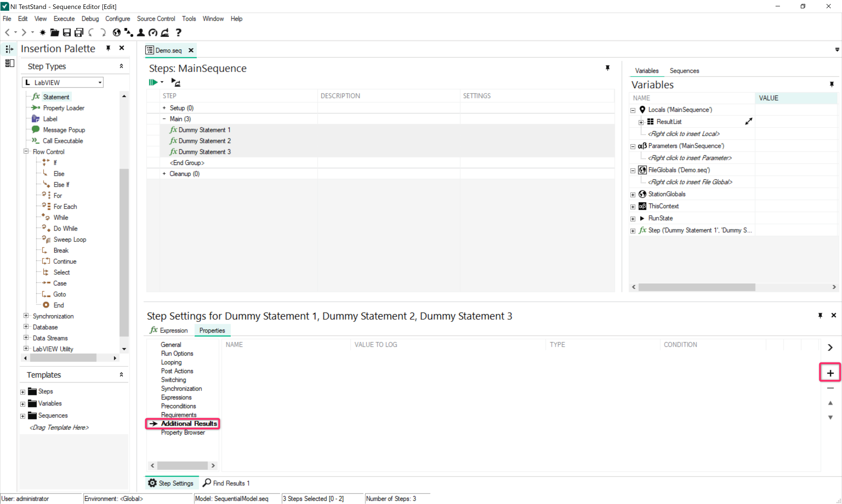Open a file with the folder icon

(x=54, y=33)
